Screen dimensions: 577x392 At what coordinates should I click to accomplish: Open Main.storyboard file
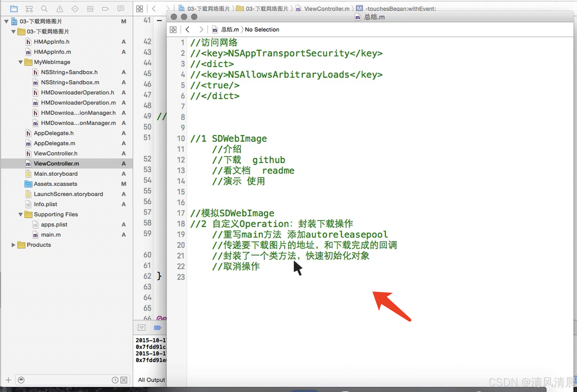[56, 174]
